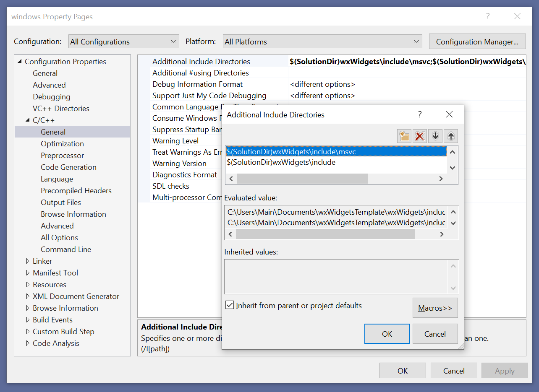539x392 pixels.
Task: Select Language under C/C++
Action: click(x=57, y=179)
